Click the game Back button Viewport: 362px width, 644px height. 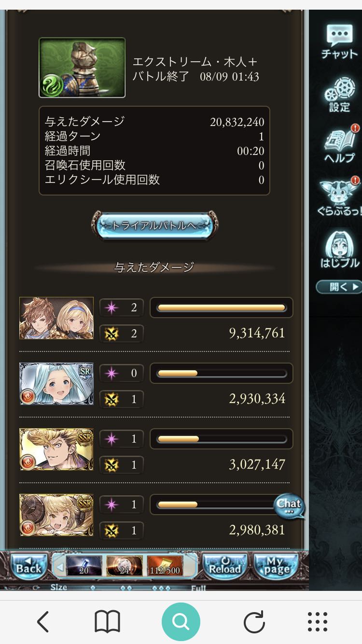(x=29, y=566)
